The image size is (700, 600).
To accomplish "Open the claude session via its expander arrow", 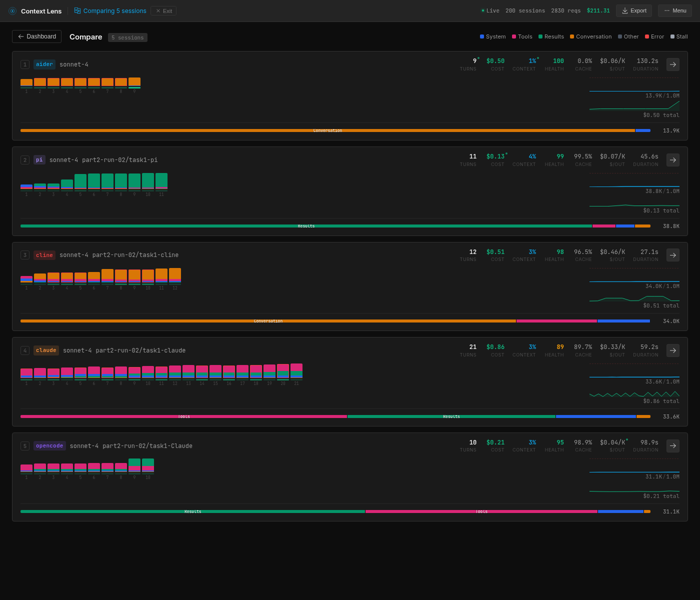I will [672, 350].
